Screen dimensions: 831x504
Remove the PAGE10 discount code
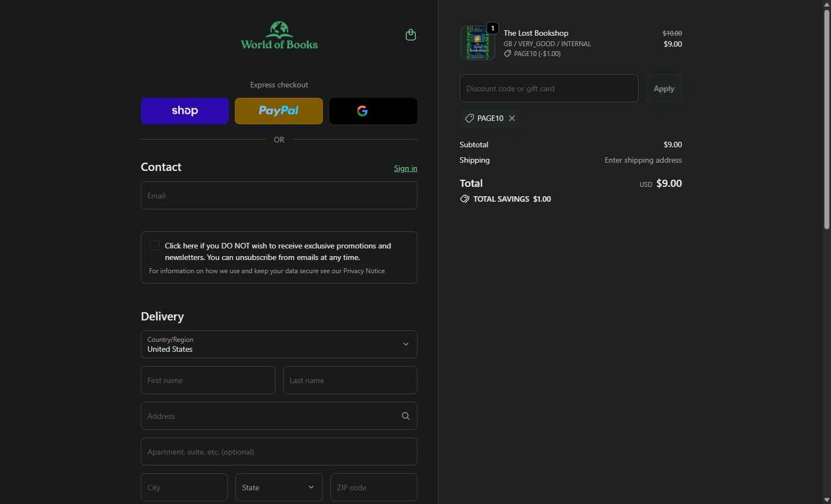coord(512,118)
